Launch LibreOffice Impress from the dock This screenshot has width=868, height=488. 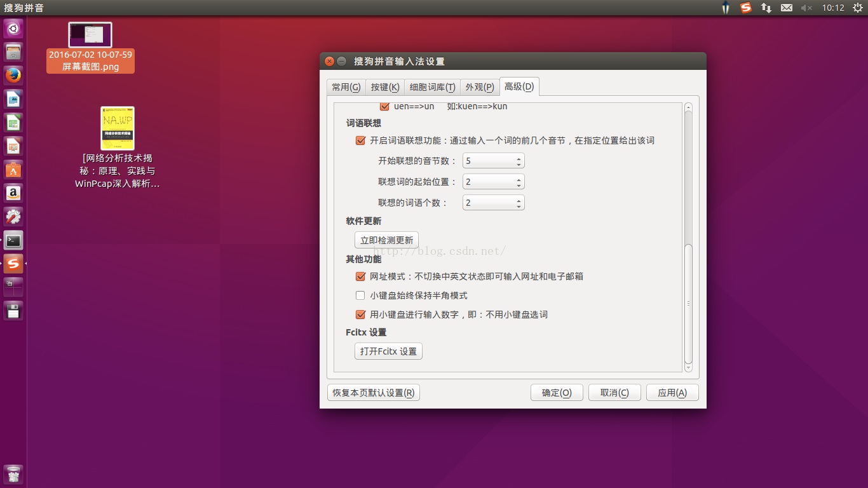pyautogui.click(x=13, y=146)
